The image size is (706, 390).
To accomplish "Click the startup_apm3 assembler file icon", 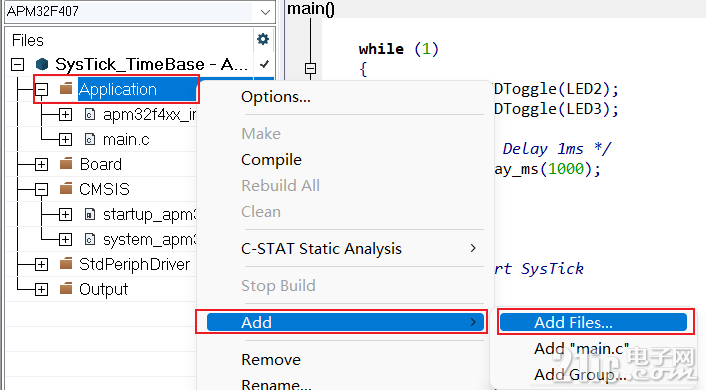I will tap(90, 214).
